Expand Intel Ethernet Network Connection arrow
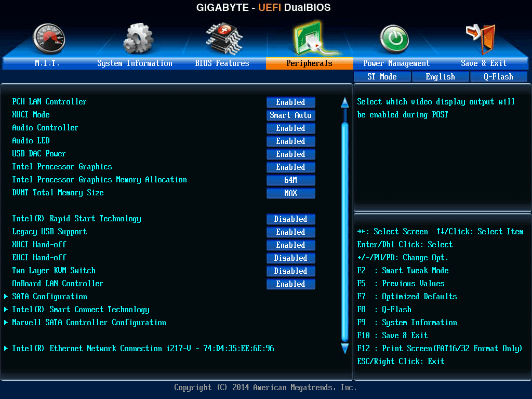 tap(6, 349)
